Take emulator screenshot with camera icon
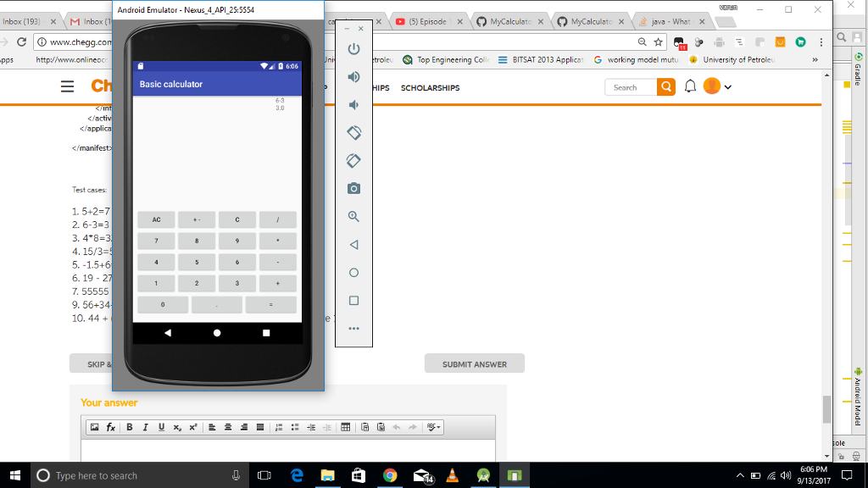Screen dimensions: 868x488 (x=353, y=189)
